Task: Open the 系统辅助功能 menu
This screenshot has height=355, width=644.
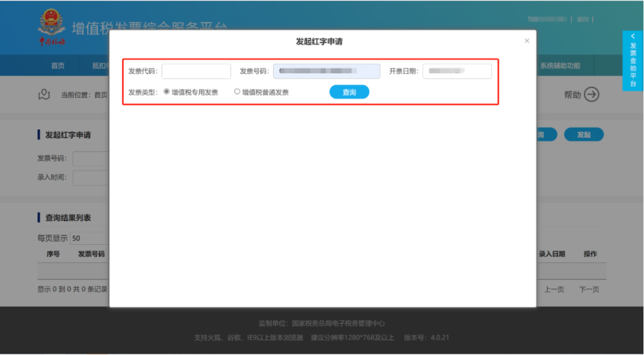Action: (x=559, y=66)
